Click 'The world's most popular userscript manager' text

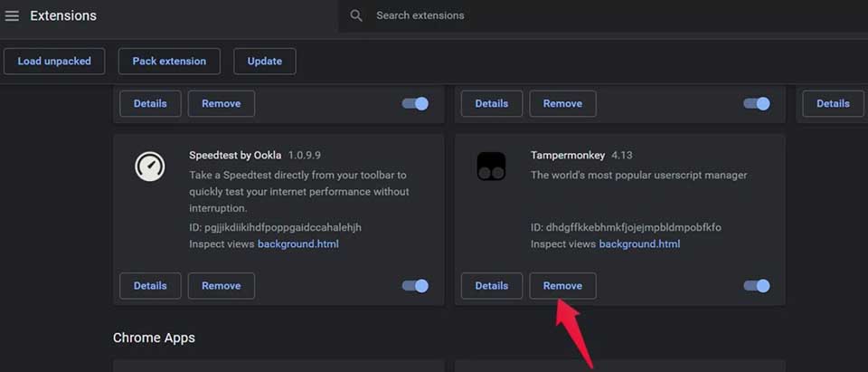coord(639,176)
